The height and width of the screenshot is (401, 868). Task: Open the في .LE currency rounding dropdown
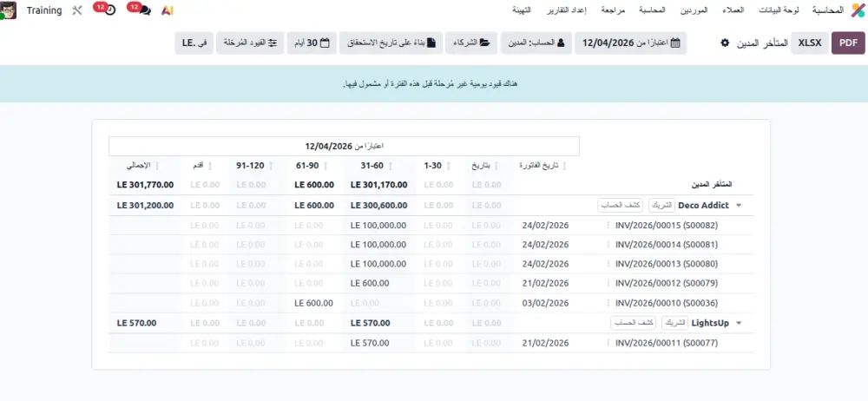194,43
